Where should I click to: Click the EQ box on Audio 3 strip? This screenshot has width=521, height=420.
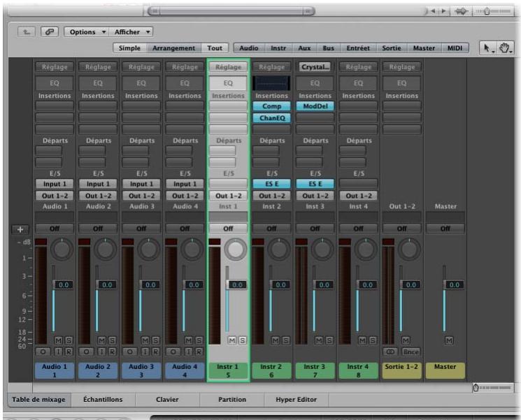pos(141,83)
